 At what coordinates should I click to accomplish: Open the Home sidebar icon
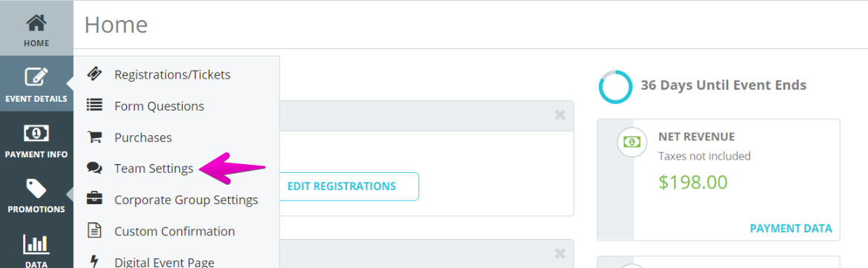tap(36, 23)
